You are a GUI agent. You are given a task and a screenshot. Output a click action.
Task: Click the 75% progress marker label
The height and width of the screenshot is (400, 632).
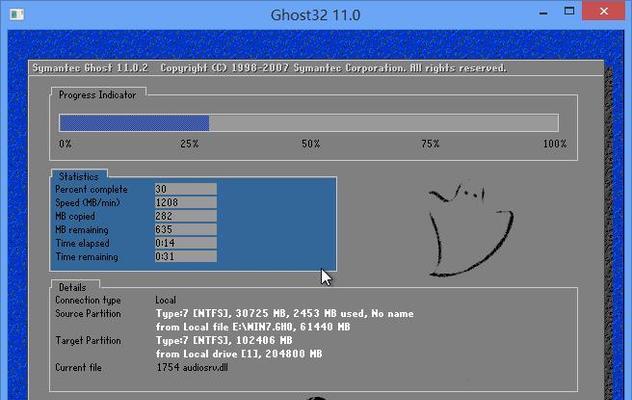430,144
